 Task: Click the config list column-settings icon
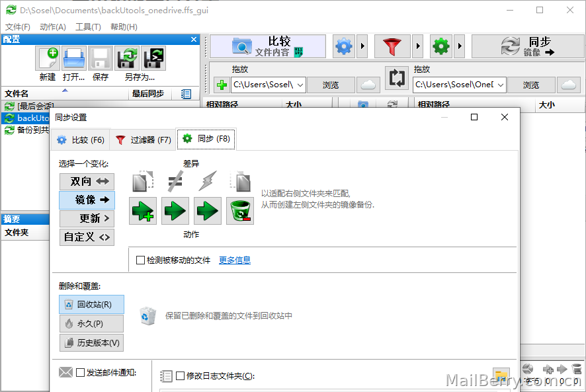point(186,94)
